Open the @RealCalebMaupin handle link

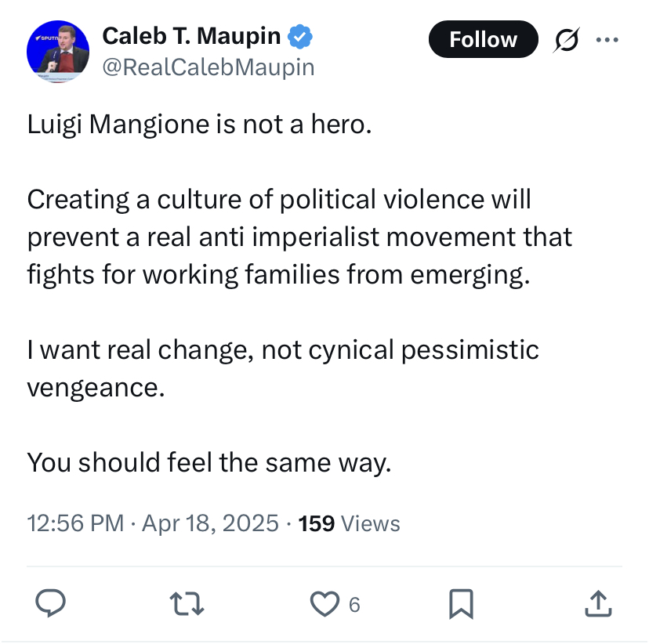click(208, 67)
